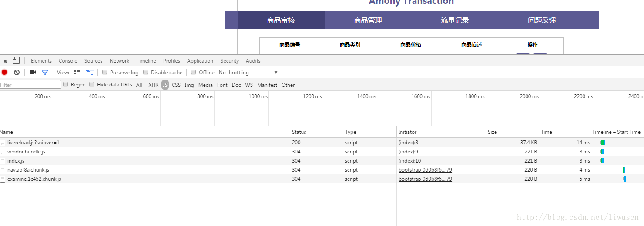Switch to large request rows view icon
The height and width of the screenshot is (226, 644).
point(77,72)
